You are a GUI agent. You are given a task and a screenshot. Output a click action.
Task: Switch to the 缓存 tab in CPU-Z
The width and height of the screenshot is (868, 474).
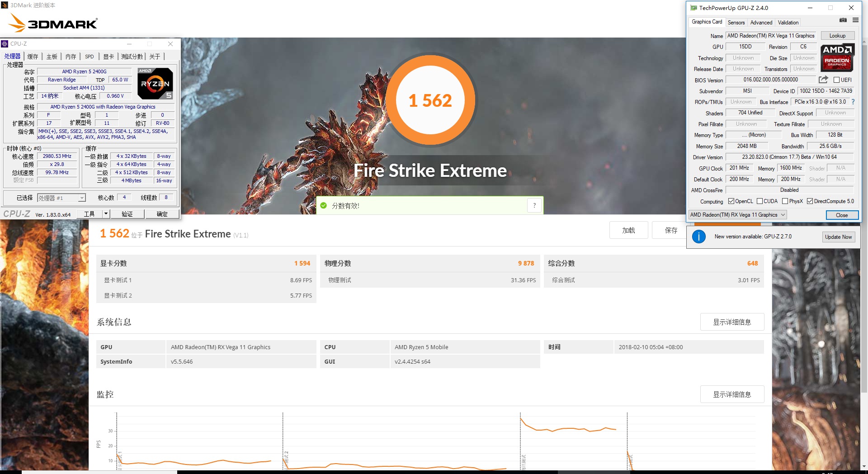[33, 57]
